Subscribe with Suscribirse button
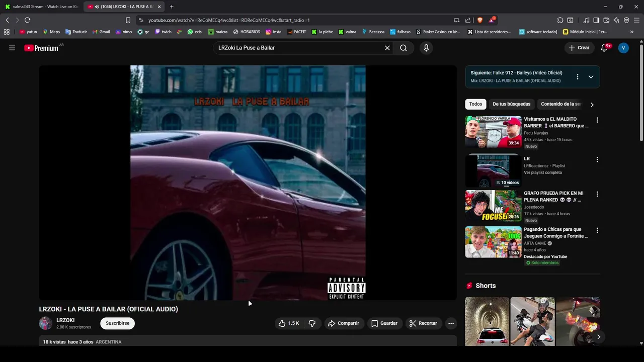The width and height of the screenshot is (644, 362). click(x=117, y=323)
